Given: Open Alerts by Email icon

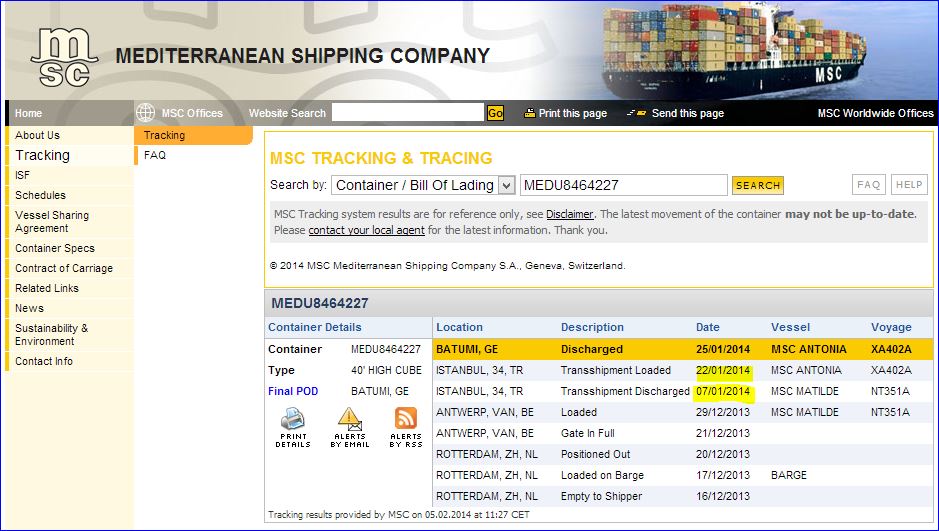Looking at the screenshot, I should click(x=349, y=419).
